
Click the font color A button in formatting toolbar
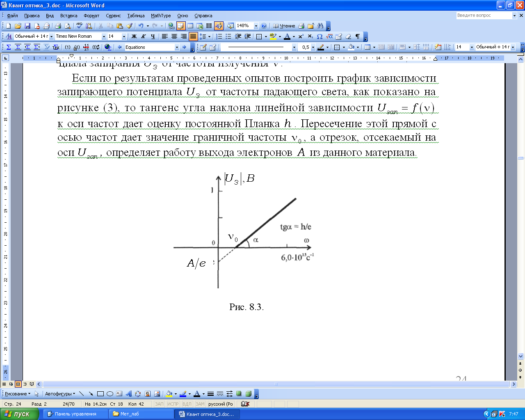[287, 37]
